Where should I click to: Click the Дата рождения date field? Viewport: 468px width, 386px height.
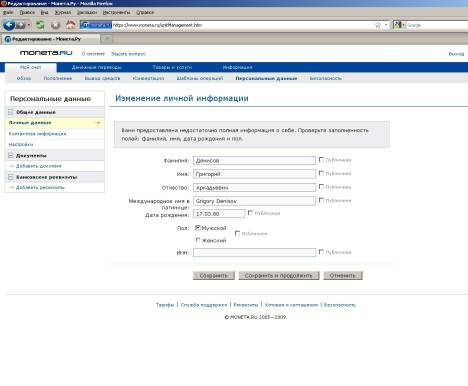click(219, 214)
